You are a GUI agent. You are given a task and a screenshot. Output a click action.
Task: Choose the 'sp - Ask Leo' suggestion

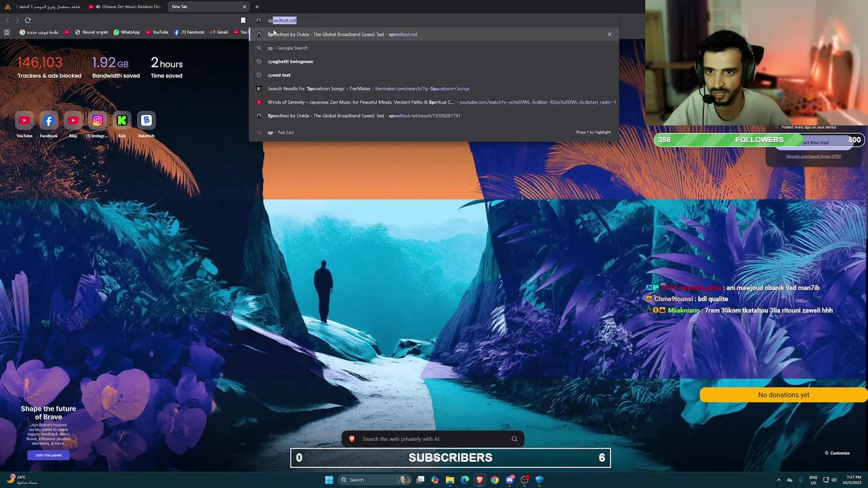pyautogui.click(x=434, y=132)
